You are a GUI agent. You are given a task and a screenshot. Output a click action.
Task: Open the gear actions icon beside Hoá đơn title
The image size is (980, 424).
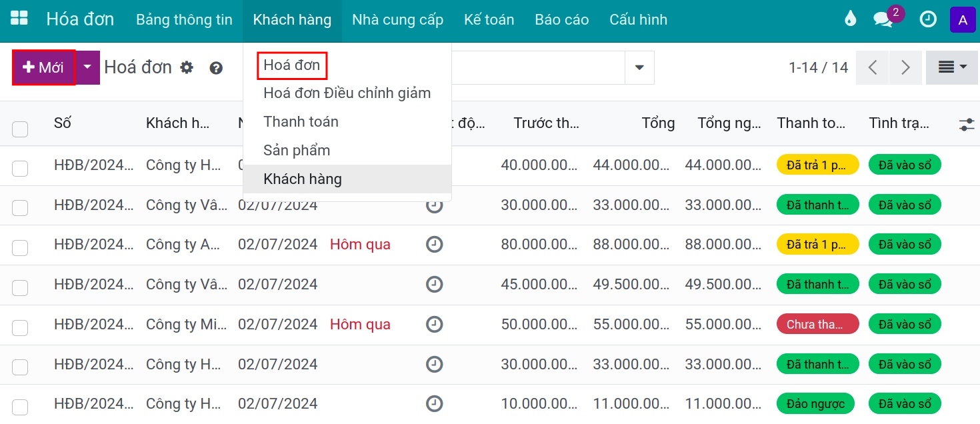point(187,67)
